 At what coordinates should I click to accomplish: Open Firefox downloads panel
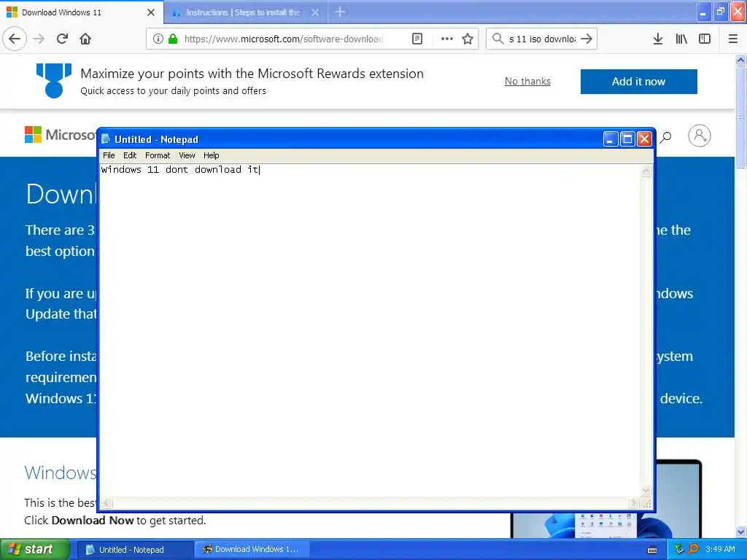pyautogui.click(x=658, y=39)
